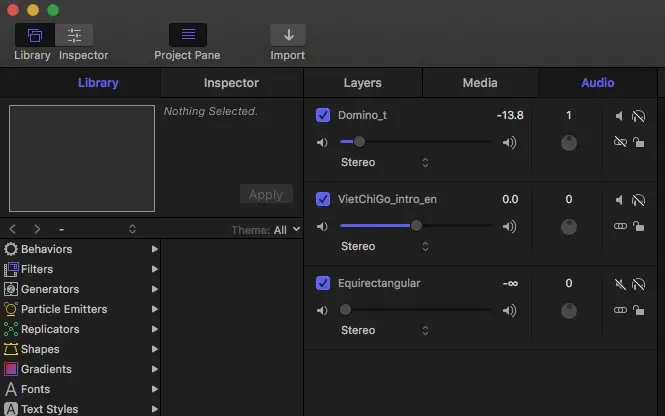This screenshot has width=665, height=416.
Task: Click the Domino_t pan dial knob
Action: point(569,143)
